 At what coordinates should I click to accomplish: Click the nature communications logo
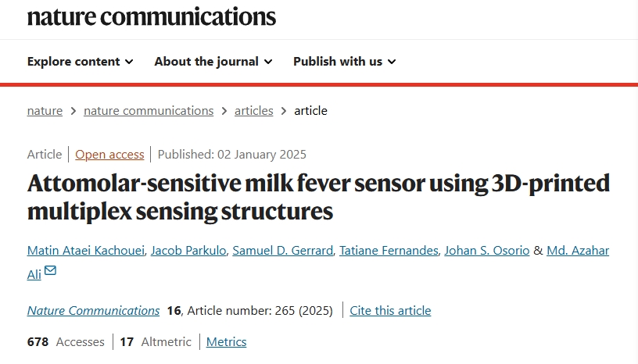click(151, 16)
